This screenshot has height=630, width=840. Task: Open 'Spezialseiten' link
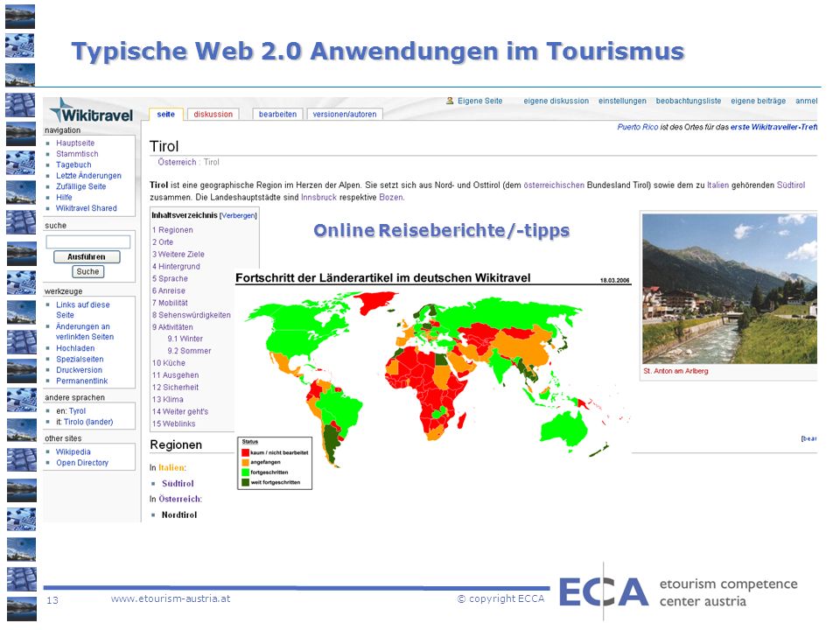[x=80, y=359]
